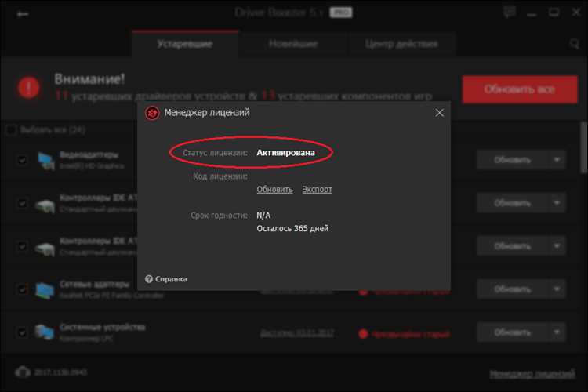Click the driver list vertical scrollbar
The width and height of the screenshot is (588, 392).
tap(584, 147)
